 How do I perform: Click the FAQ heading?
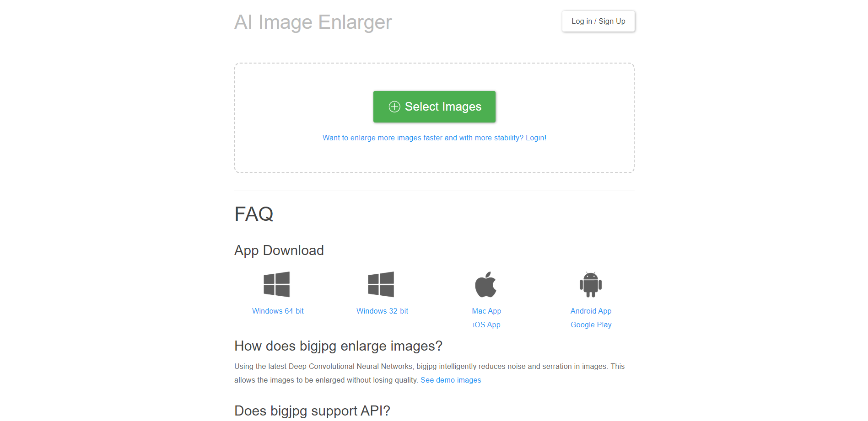point(254,214)
